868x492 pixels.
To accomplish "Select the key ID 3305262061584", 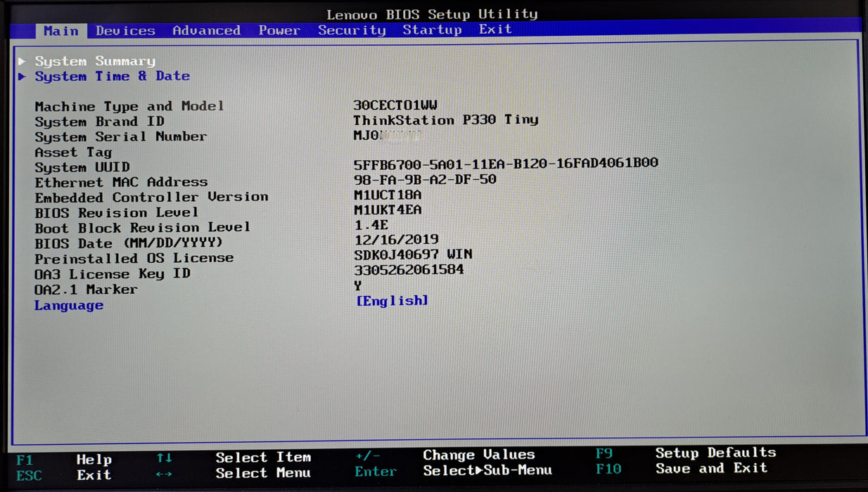I will pos(409,269).
